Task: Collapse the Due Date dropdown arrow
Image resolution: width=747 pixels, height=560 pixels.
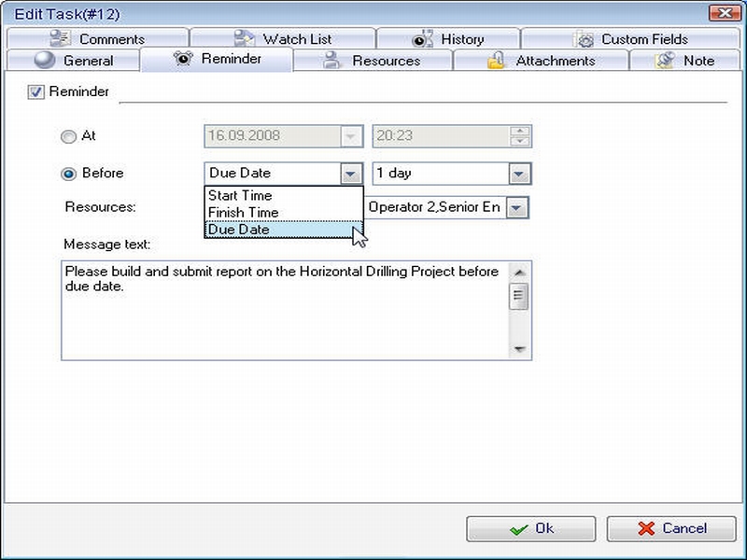Action: (351, 174)
